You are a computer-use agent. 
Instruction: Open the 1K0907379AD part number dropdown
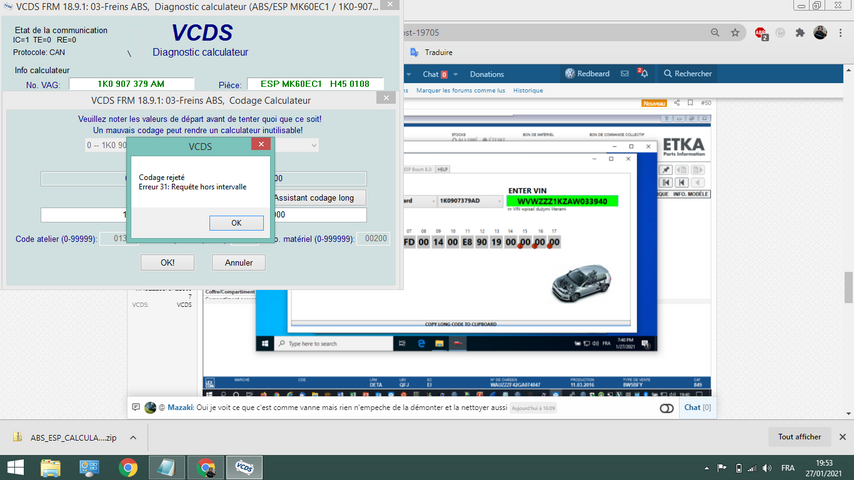(x=470, y=200)
